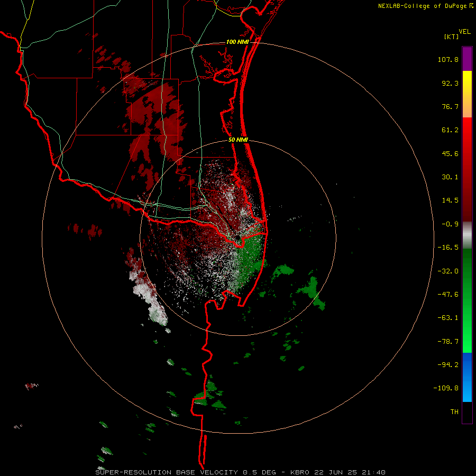This screenshot has width=476, height=476.
Task: Click the 92.3 value on velocity scale
Action: (x=450, y=83)
